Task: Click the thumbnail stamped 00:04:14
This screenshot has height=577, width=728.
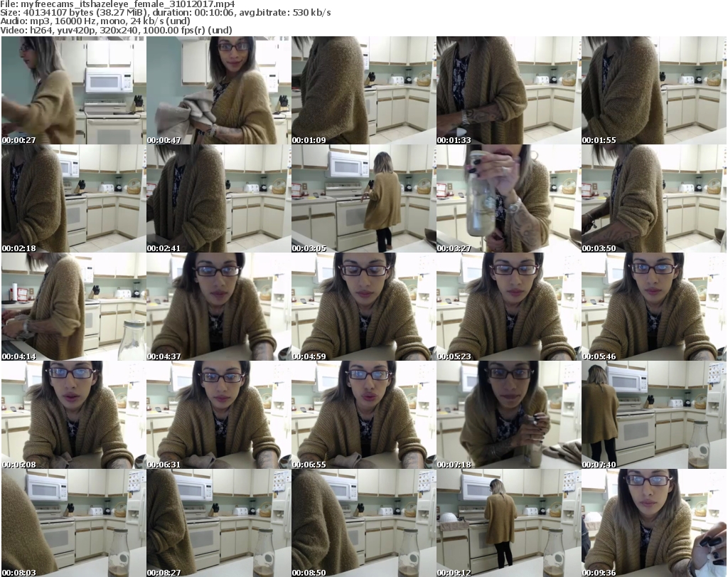Action: click(74, 307)
